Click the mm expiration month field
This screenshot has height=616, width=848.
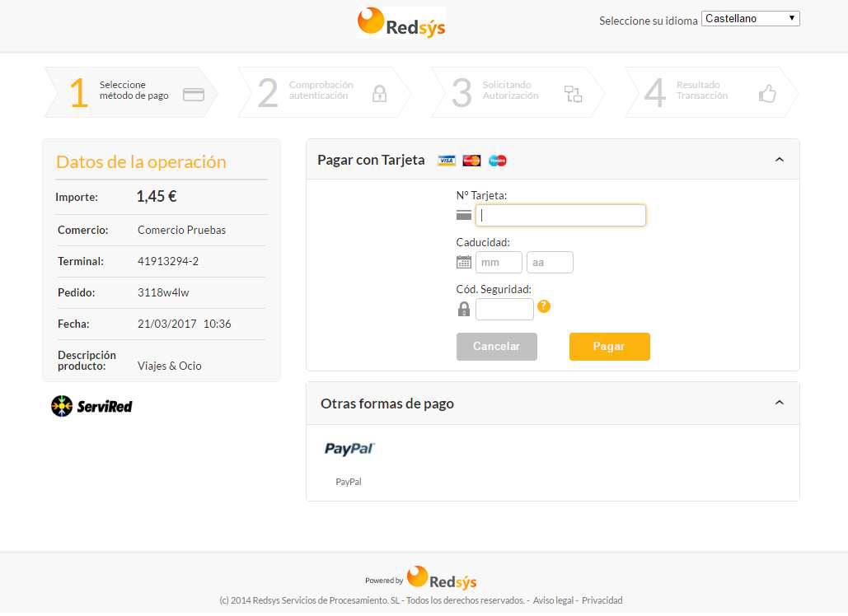pos(498,261)
